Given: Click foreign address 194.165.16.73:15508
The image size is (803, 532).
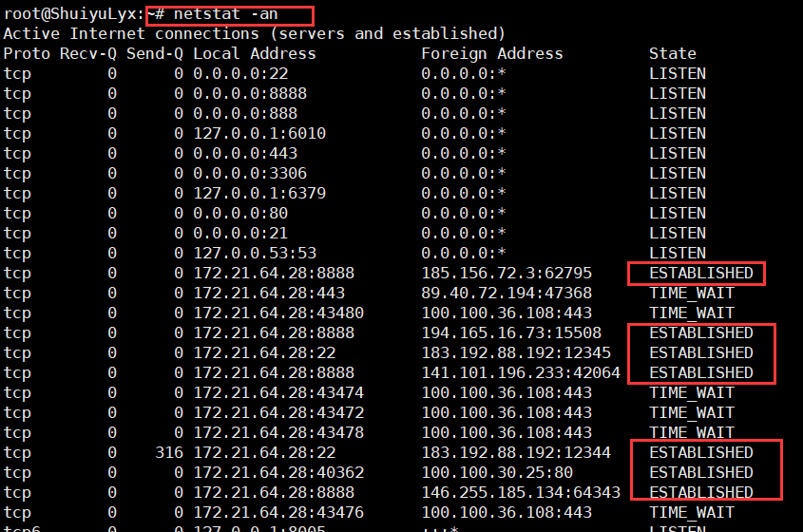Looking at the screenshot, I should coord(511,333).
